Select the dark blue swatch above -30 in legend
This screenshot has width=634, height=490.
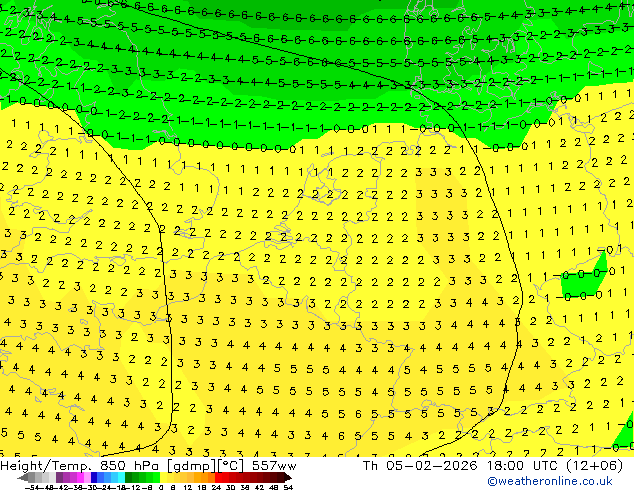[94, 478]
